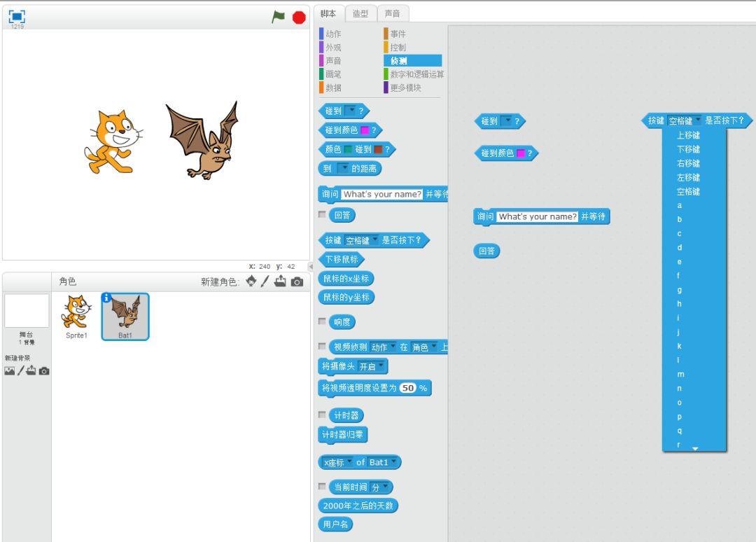
Task: Select Sprite1 cat thumbnail
Action: [x=77, y=317]
